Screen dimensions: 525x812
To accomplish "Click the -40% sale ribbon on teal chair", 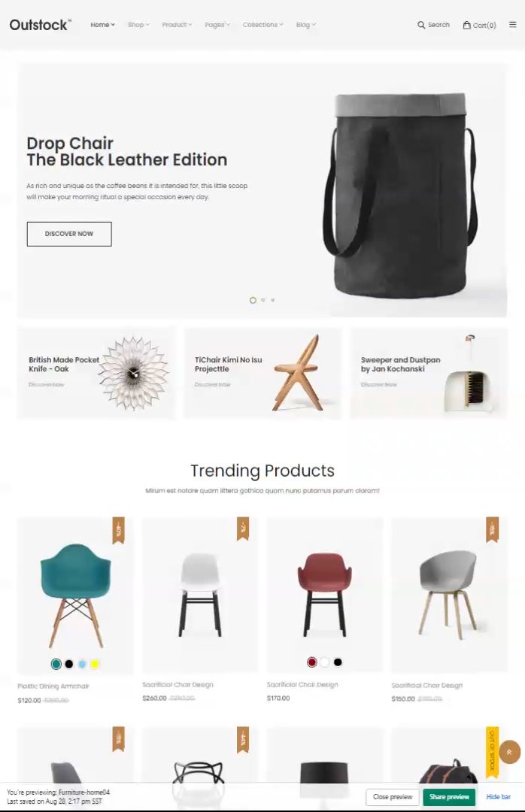I will [x=119, y=530].
